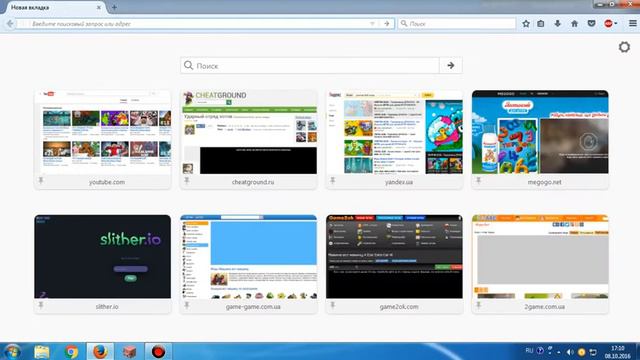Close the 'Новая вкладка' tab
640x360 pixels.
pyautogui.click(x=99, y=7)
